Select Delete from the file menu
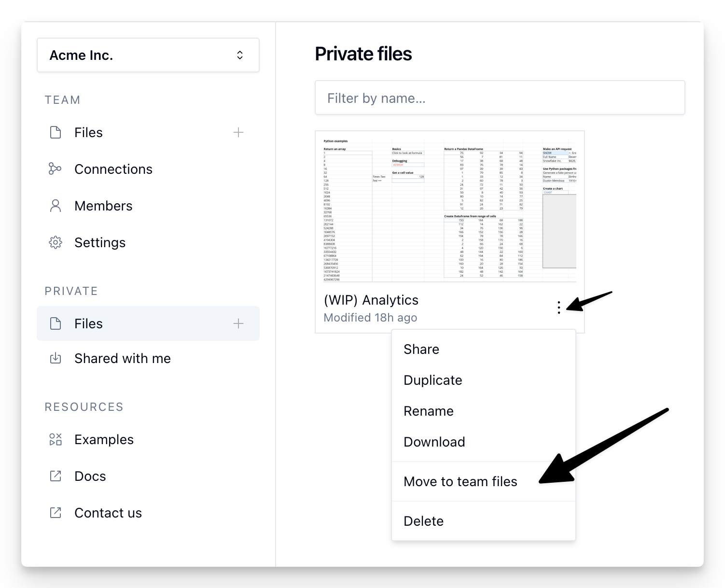Image resolution: width=725 pixels, height=588 pixels. click(x=423, y=521)
